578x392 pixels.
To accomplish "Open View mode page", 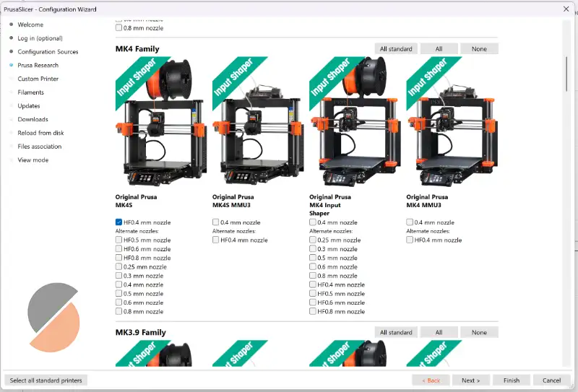I will [33, 160].
